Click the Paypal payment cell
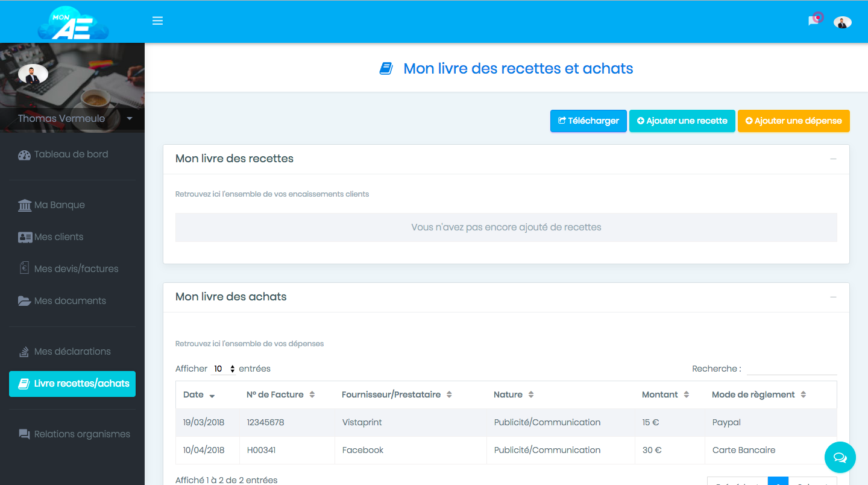 tap(770, 422)
